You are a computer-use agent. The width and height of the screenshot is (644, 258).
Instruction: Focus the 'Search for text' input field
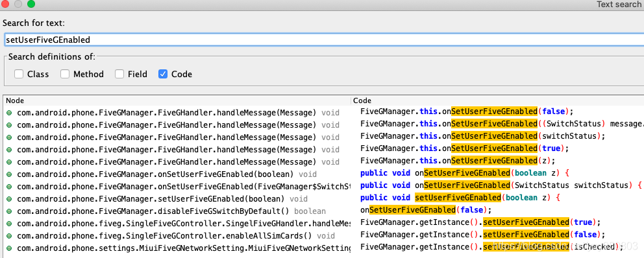coord(323,40)
